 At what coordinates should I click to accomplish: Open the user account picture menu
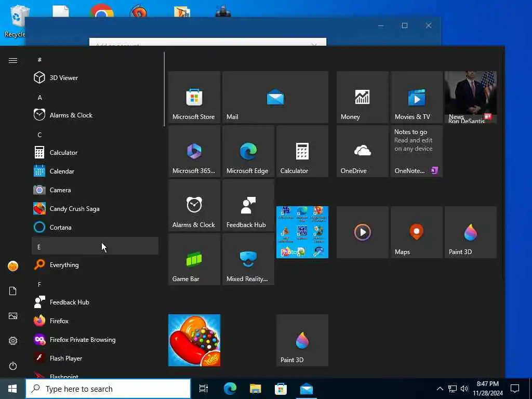pos(13,266)
